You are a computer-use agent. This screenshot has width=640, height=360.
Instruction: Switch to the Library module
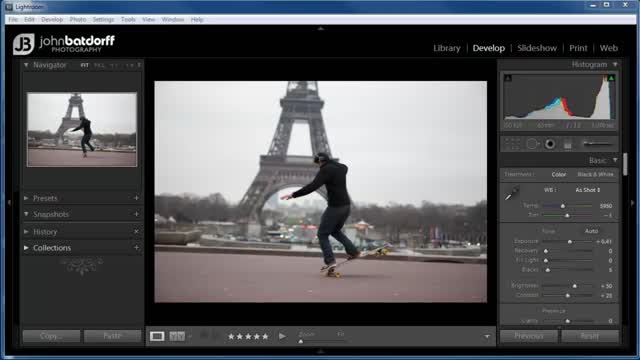[x=447, y=48]
